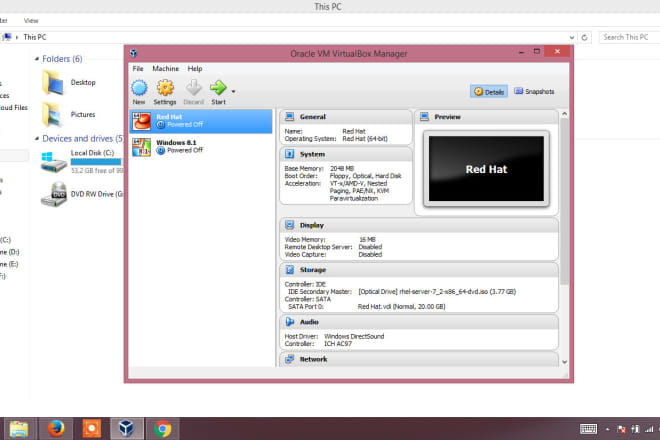Click the Preview section header
The image size is (660, 440).
click(x=486, y=117)
